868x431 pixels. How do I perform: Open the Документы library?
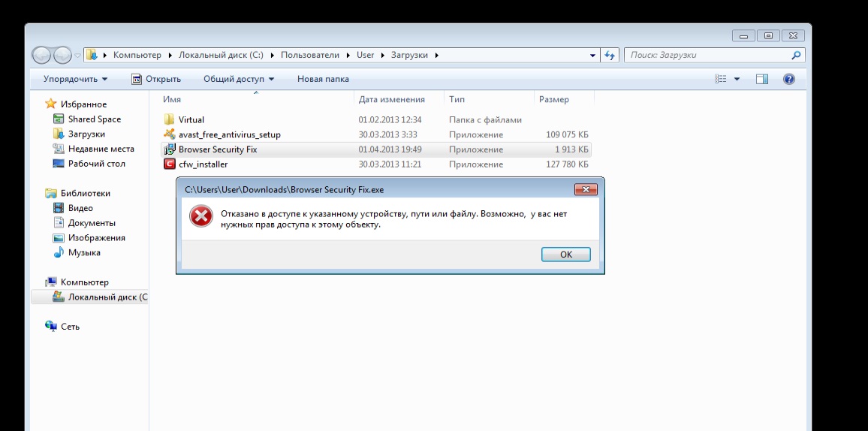point(92,223)
